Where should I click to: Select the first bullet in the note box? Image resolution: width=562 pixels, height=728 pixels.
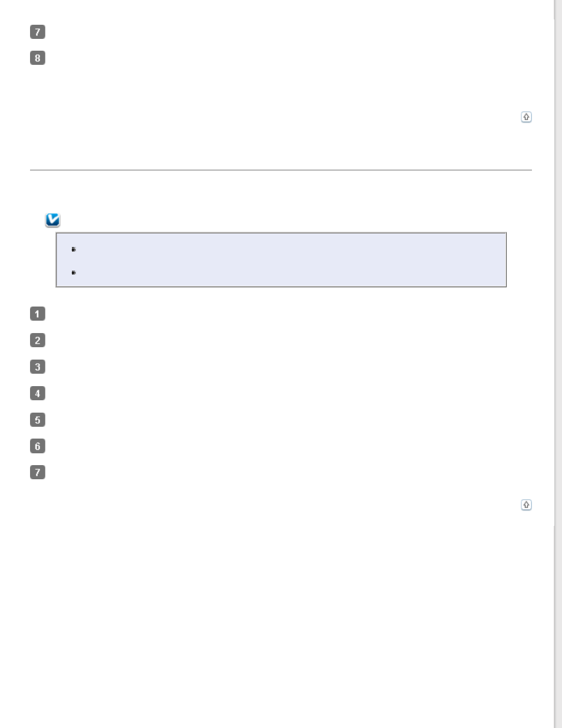(74, 249)
